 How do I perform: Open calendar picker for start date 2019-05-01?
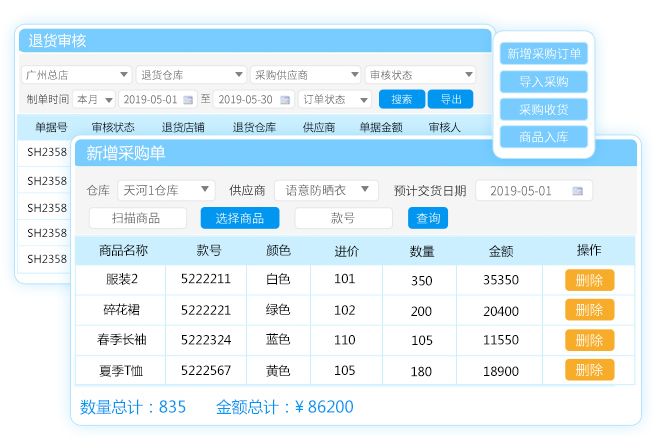click(x=189, y=100)
